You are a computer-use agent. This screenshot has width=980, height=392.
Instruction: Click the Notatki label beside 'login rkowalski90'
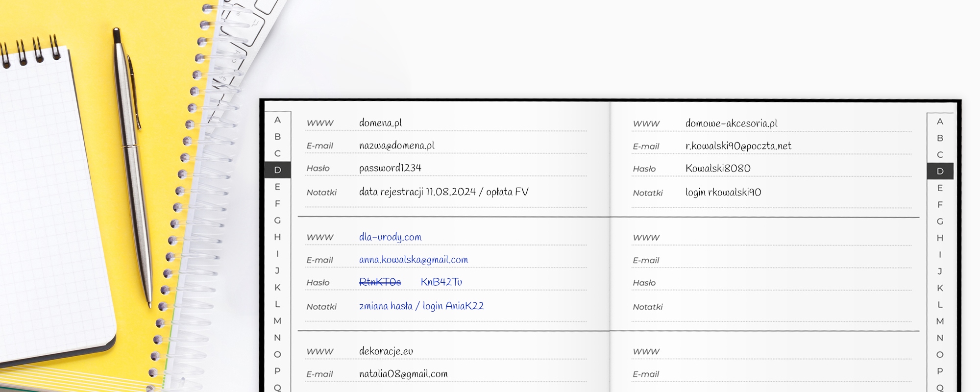(648, 194)
